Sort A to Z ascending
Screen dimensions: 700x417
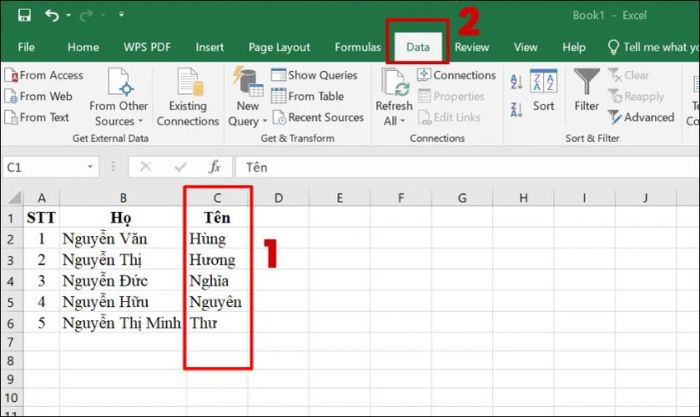pyautogui.click(x=517, y=82)
